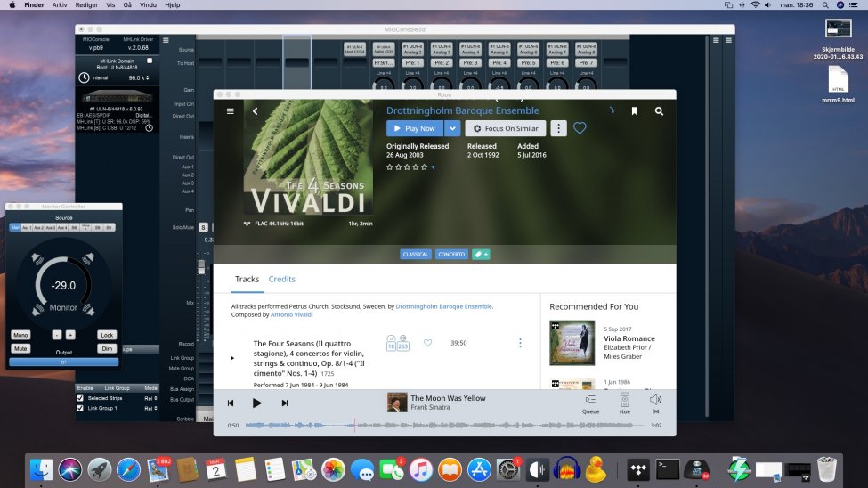Toggle the MHLink Domain checkbox
Image resolution: width=868 pixels, height=488 pixels.
[x=150, y=61]
